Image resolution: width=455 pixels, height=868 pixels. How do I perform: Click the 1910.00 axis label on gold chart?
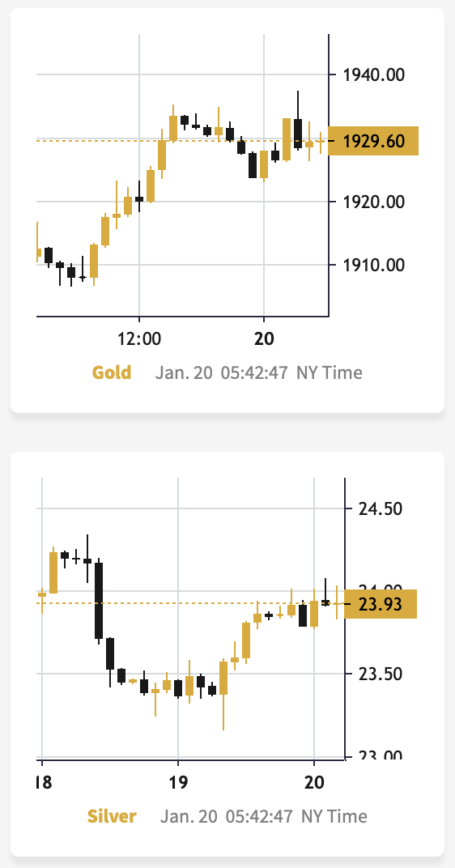(373, 265)
